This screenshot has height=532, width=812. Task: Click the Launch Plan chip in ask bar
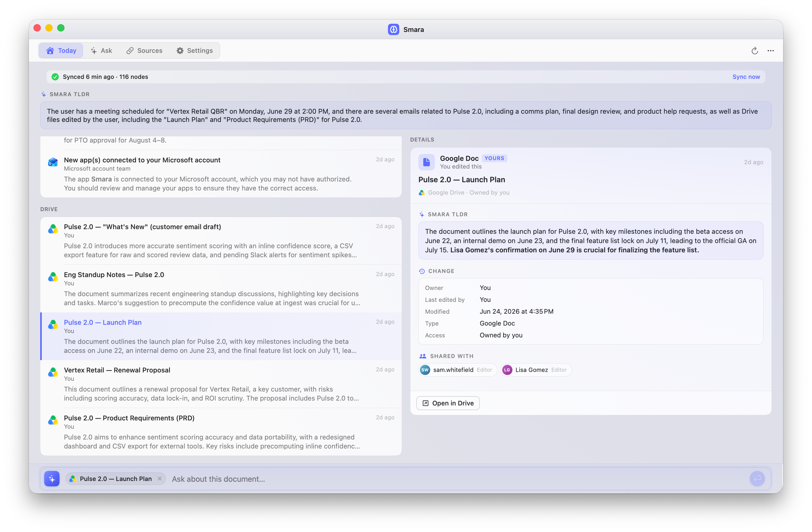click(x=115, y=479)
